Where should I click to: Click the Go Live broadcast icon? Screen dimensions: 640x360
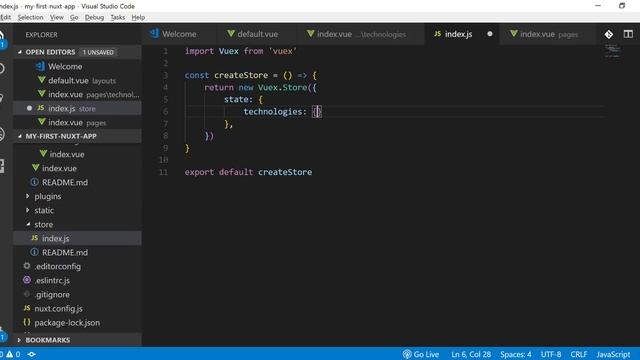coord(407,354)
